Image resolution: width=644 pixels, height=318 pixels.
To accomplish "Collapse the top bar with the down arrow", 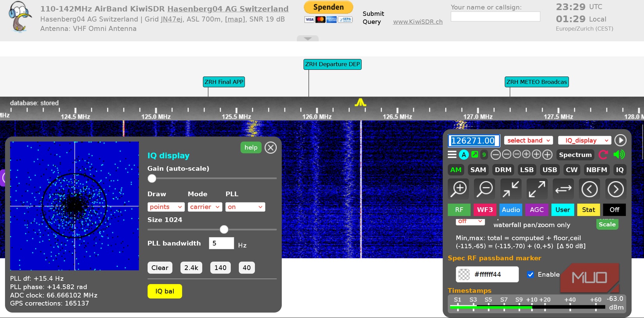I will tap(308, 38).
